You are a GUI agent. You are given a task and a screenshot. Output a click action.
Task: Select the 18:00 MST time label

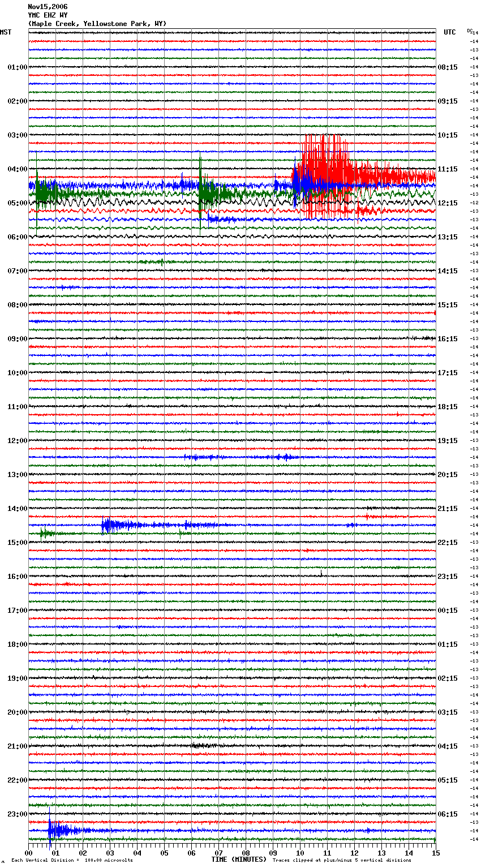coord(18,644)
